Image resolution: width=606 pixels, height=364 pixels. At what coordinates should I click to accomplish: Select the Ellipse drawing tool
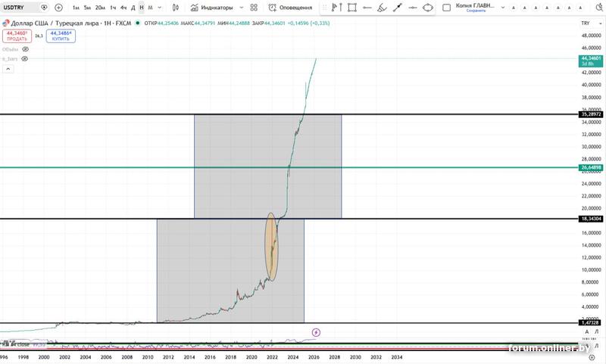coord(428,8)
